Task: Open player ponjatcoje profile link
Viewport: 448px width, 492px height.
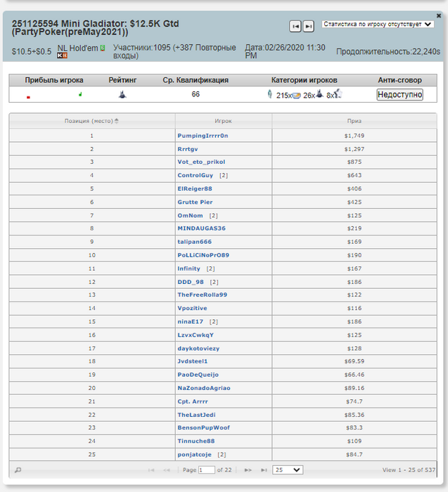Action: point(194,454)
